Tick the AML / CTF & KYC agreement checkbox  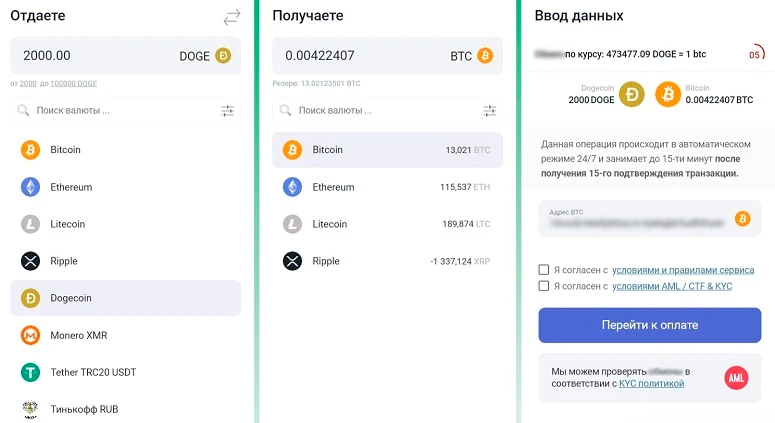coord(544,286)
